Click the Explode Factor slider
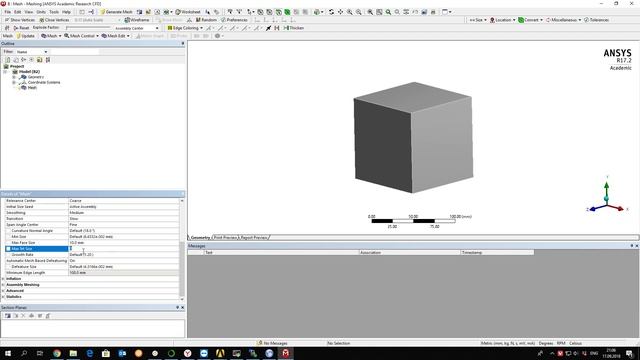 pyautogui.click(x=88, y=28)
